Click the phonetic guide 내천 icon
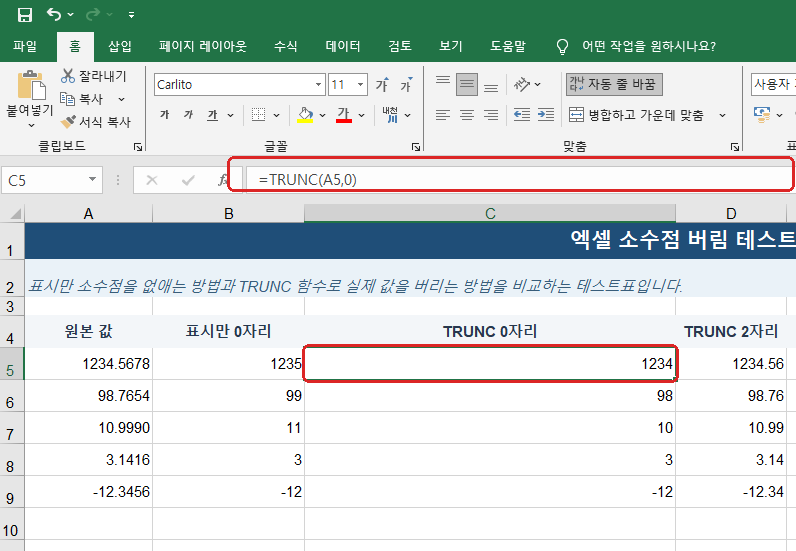796x551 pixels. tap(390, 115)
